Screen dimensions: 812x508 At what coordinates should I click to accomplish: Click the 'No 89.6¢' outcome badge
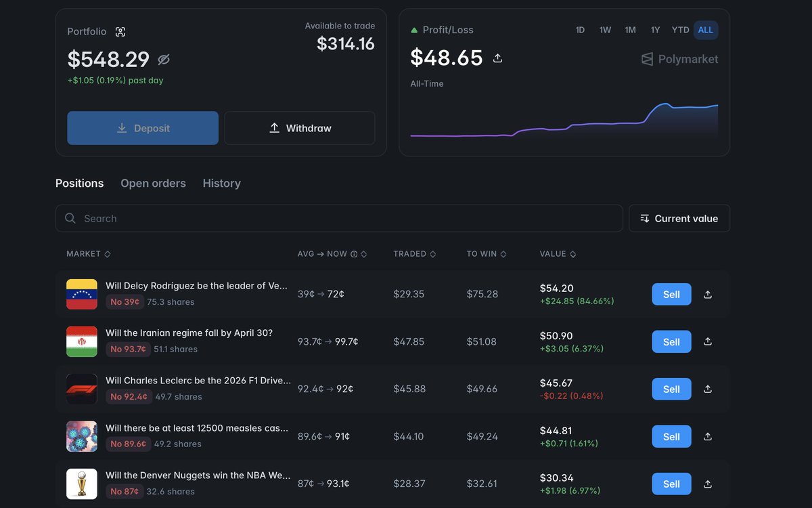coord(128,444)
